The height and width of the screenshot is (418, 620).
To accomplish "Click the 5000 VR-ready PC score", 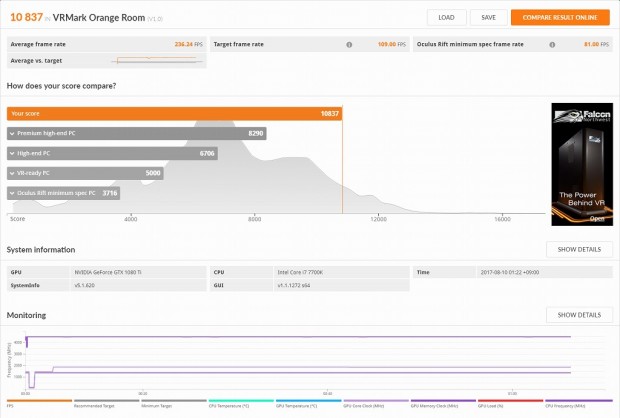I will click(153, 173).
